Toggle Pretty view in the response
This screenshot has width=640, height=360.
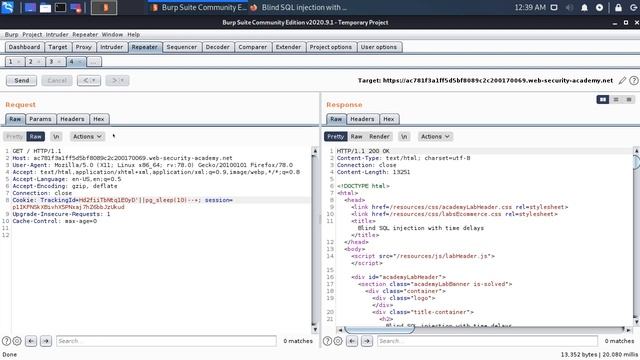click(x=336, y=136)
